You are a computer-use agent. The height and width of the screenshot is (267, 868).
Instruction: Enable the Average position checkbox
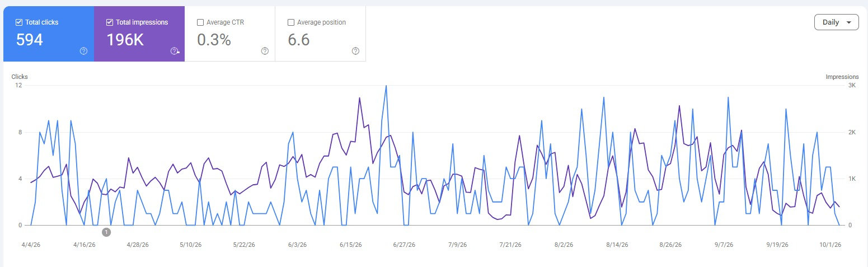coord(291,22)
